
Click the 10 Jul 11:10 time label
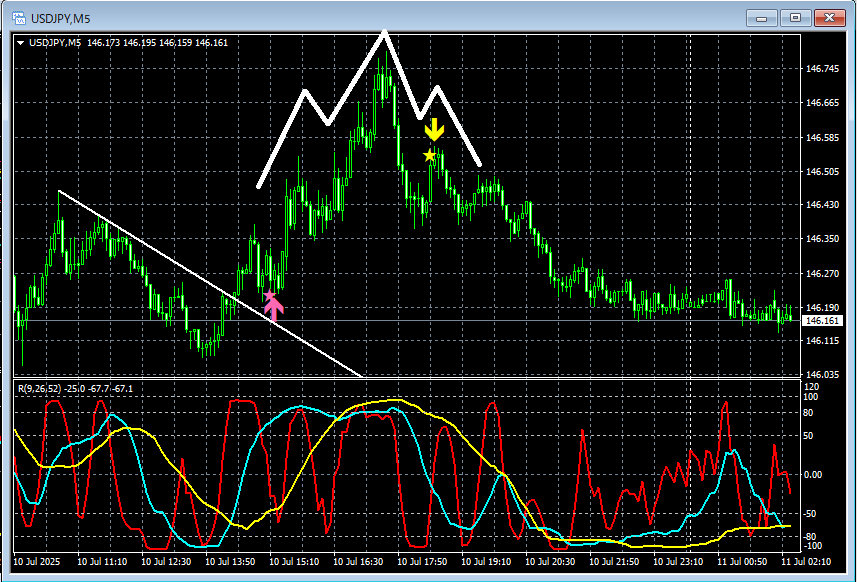point(102,562)
